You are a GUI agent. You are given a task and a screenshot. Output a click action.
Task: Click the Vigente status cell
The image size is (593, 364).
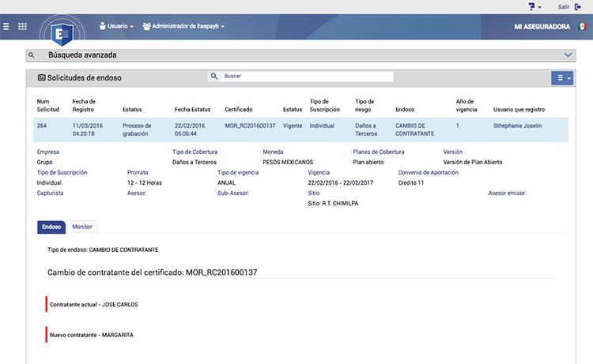(x=293, y=126)
